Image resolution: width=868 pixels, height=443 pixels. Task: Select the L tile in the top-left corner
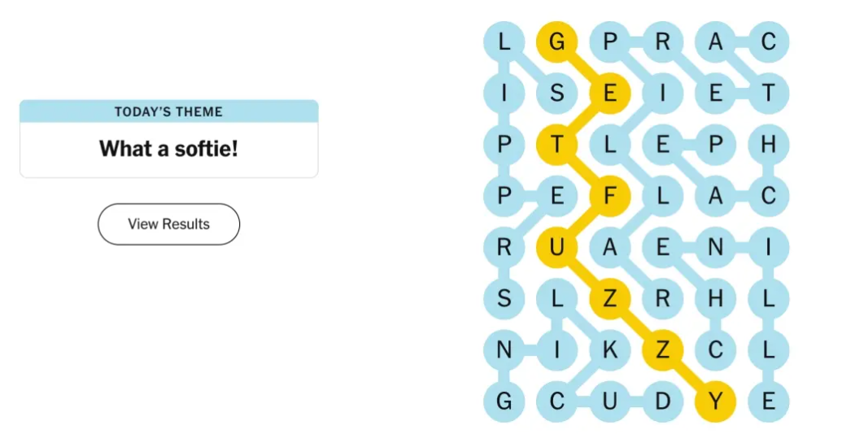click(x=504, y=42)
